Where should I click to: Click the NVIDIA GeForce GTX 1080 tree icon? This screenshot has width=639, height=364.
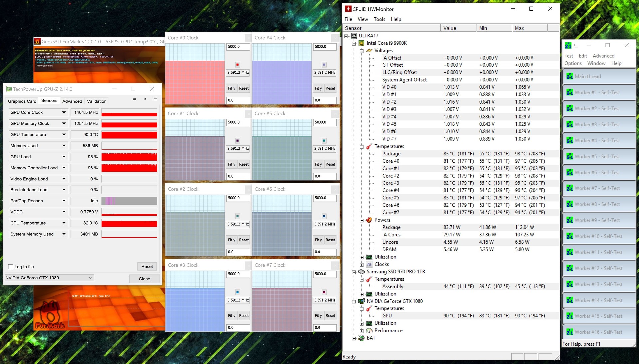[361, 301]
